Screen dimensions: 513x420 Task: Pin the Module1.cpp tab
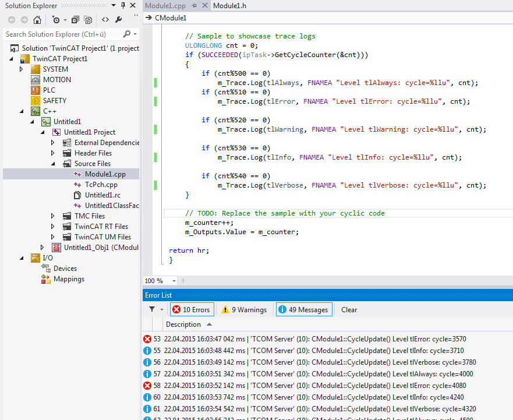coord(194,6)
